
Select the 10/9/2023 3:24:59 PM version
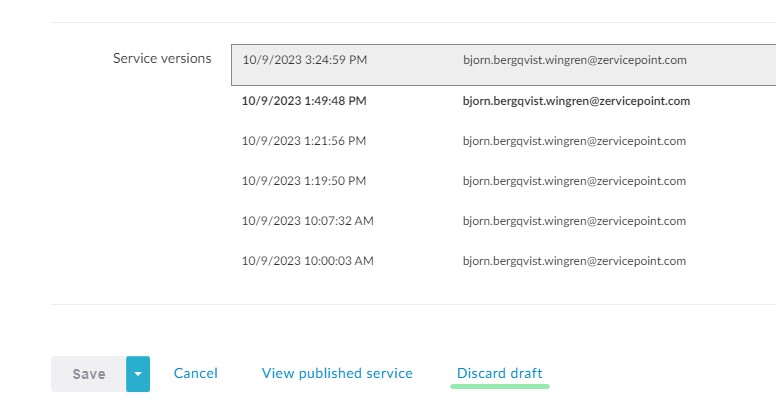click(x=305, y=60)
